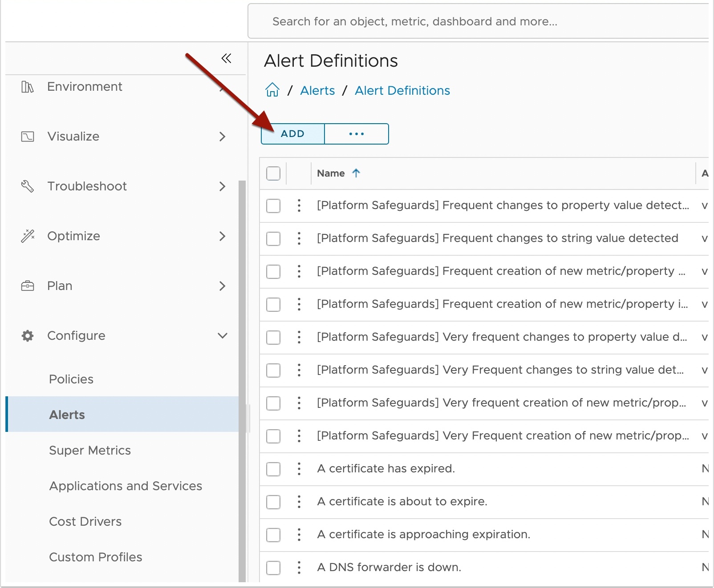This screenshot has height=588, width=714.
Task: Open Cost Drivers in sidebar
Action: (x=85, y=522)
